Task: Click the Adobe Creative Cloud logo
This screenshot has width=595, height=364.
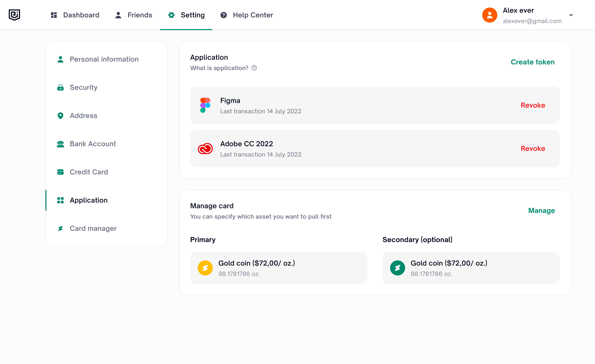Action: point(205,149)
